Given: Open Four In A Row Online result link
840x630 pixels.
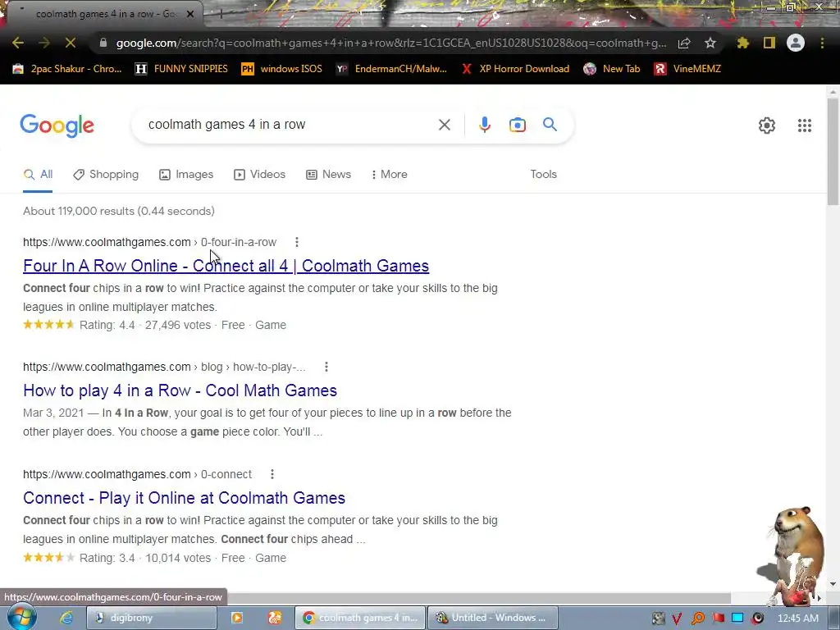Looking at the screenshot, I should tap(226, 266).
